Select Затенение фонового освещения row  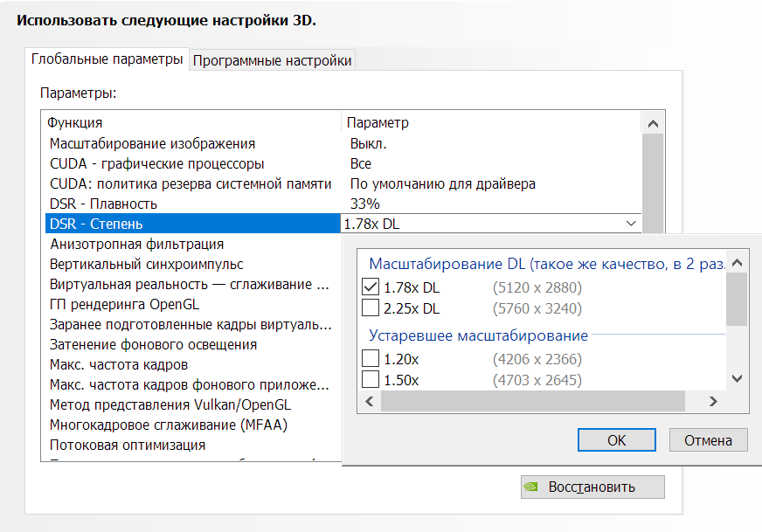[x=193, y=344]
